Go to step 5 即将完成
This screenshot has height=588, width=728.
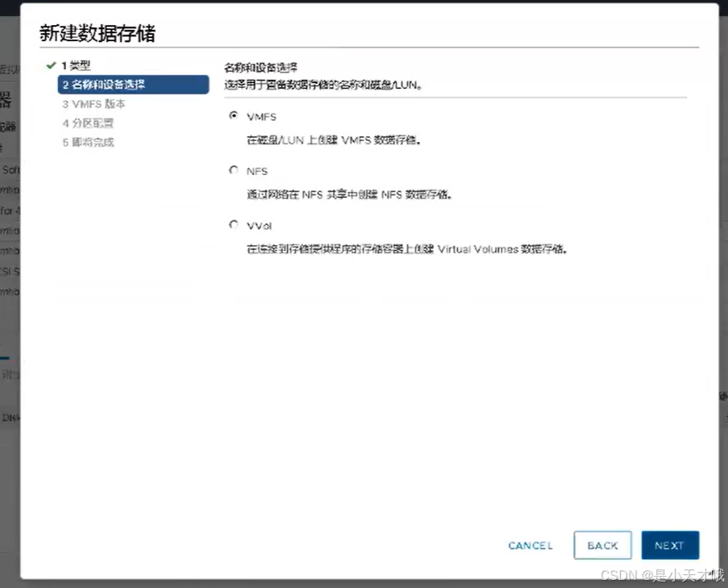tap(88, 142)
